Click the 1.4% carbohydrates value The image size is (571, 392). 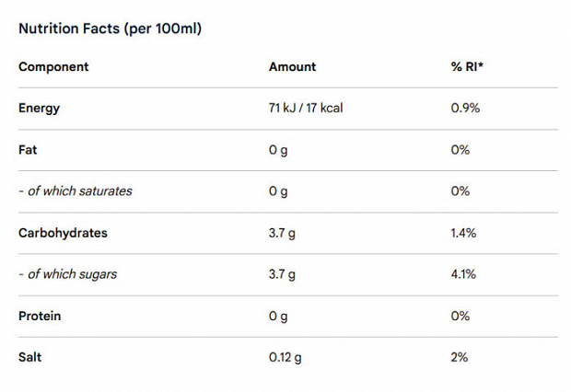click(x=463, y=233)
